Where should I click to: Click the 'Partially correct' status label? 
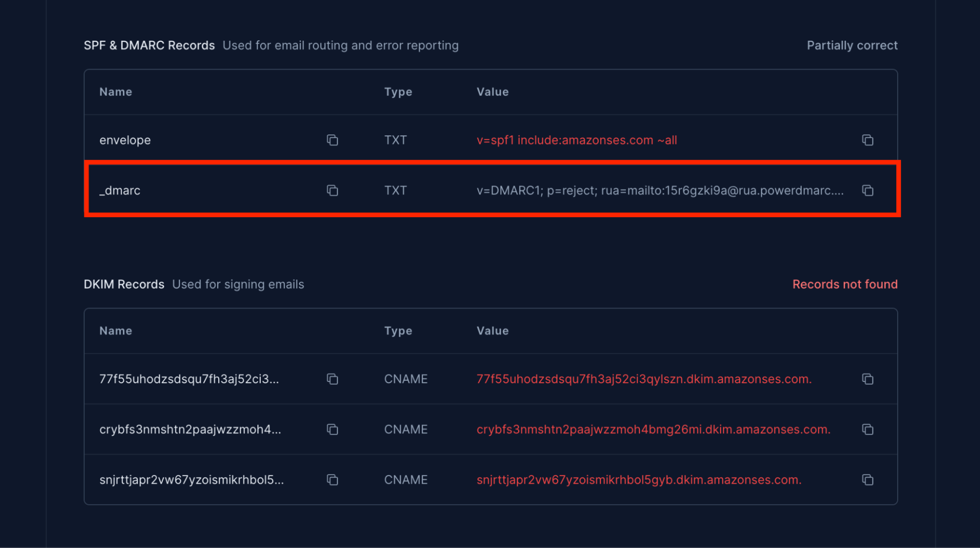pyautogui.click(x=852, y=46)
